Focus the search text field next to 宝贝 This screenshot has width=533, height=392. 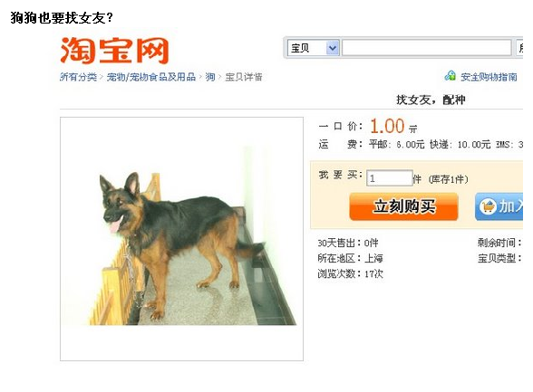pyautogui.click(x=427, y=48)
